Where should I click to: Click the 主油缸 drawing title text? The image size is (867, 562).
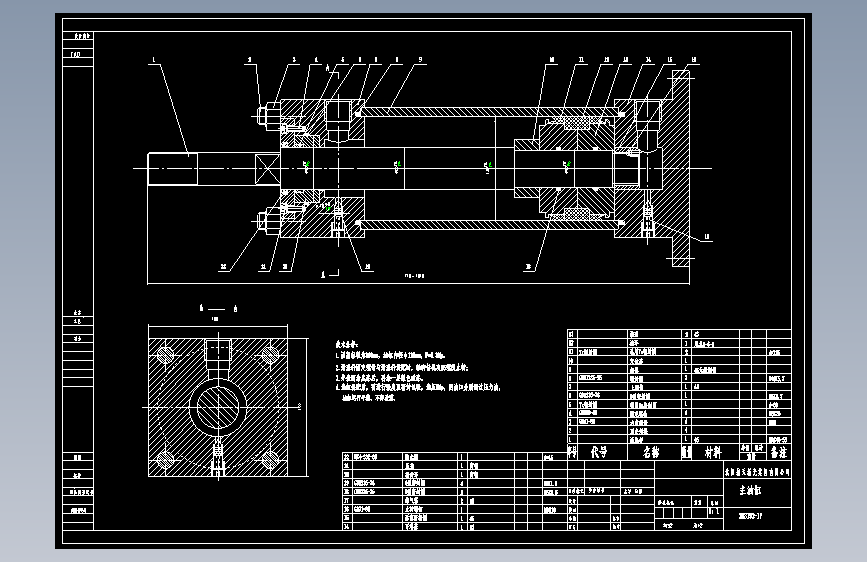pos(751,490)
